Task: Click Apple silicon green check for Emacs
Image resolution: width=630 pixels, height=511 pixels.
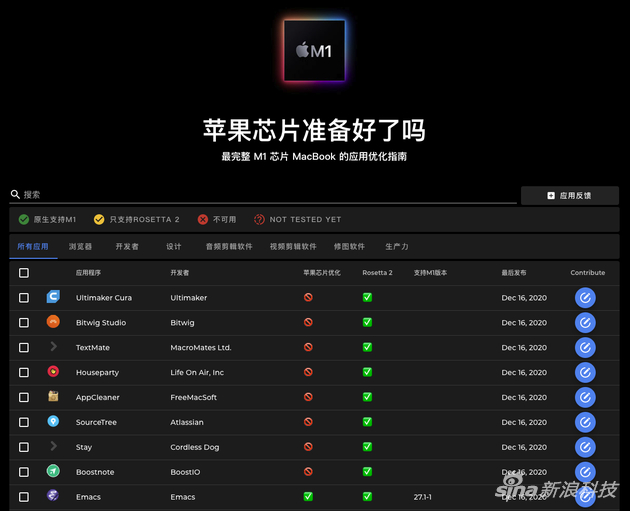Action: click(308, 497)
